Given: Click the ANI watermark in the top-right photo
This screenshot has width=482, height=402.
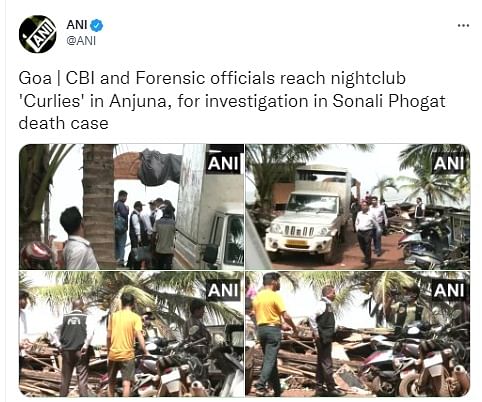Looking at the screenshot, I should tap(449, 163).
